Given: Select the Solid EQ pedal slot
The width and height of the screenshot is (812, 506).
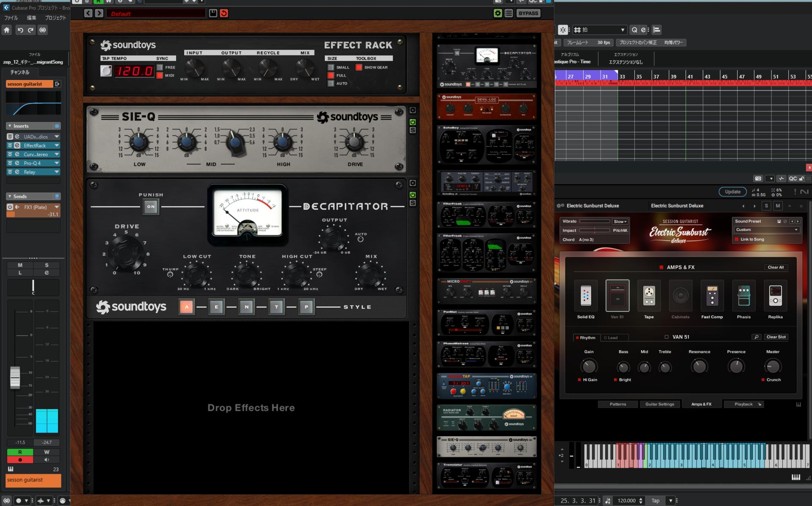Looking at the screenshot, I should pos(586,295).
